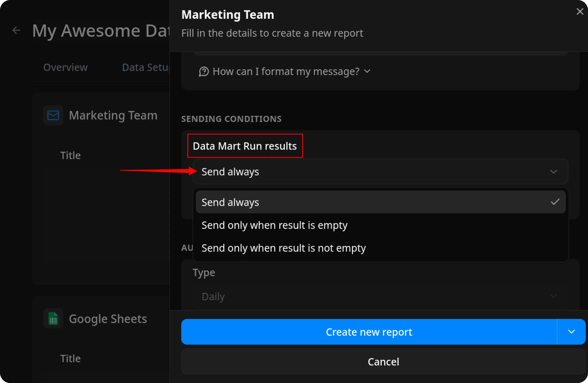Switch to the Overview tab
588x383 pixels.
point(65,67)
